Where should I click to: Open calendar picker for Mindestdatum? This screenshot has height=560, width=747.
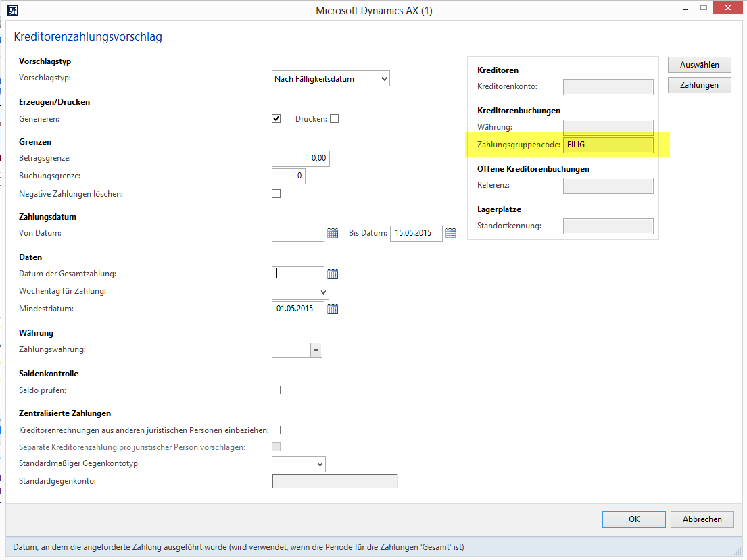pyautogui.click(x=333, y=309)
